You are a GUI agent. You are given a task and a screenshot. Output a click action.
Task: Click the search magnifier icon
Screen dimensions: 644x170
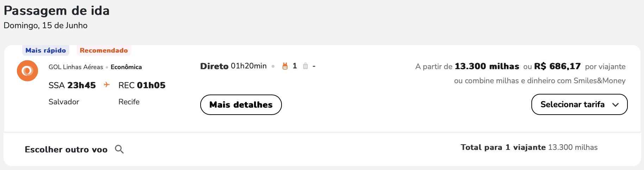point(119,149)
